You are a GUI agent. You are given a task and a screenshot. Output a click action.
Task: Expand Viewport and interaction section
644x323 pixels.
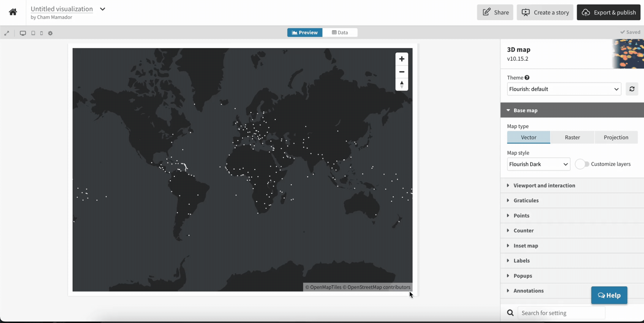tap(544, 186)
